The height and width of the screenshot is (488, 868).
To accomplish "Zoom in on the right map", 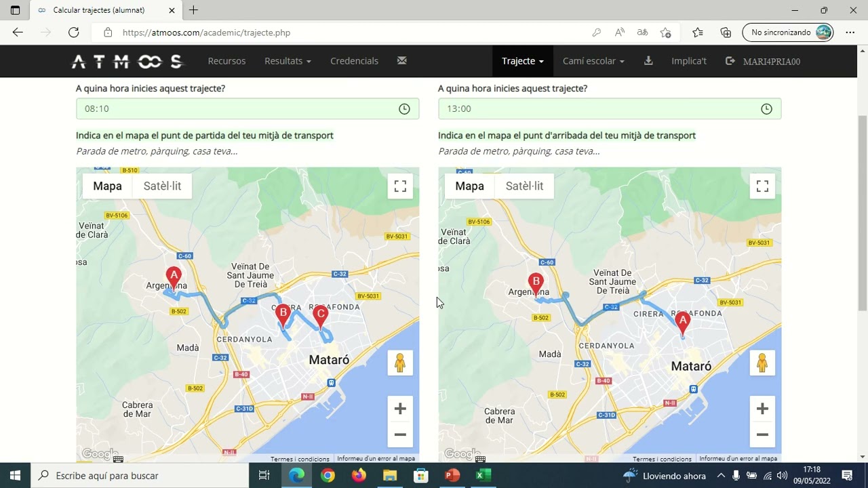I will tap(762, 409).
